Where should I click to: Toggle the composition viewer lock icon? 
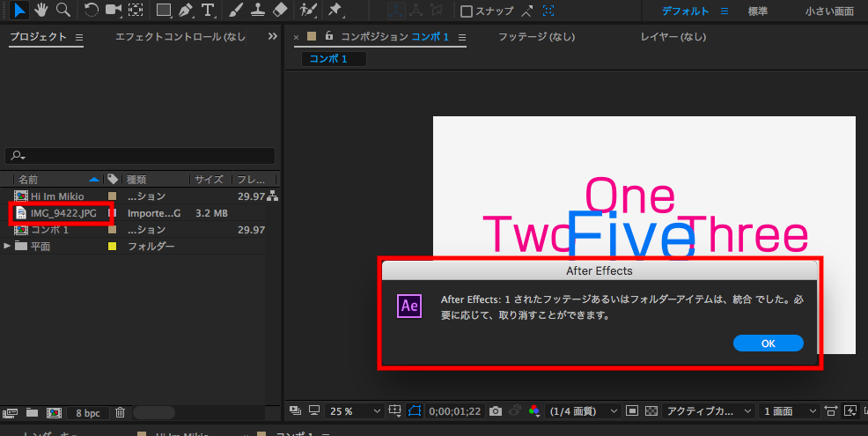tap(329, 36)
